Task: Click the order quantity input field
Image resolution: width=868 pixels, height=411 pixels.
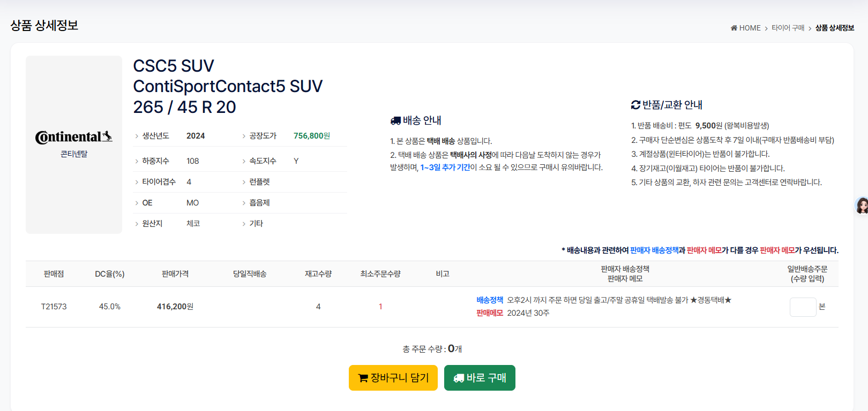Action: pyautogui.click(x=802, y=307)
